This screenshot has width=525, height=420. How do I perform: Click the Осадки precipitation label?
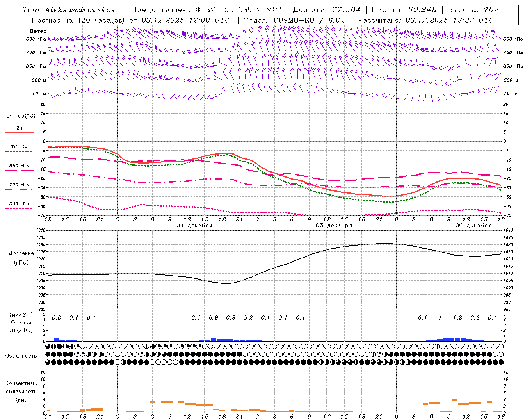coord(21,322)
